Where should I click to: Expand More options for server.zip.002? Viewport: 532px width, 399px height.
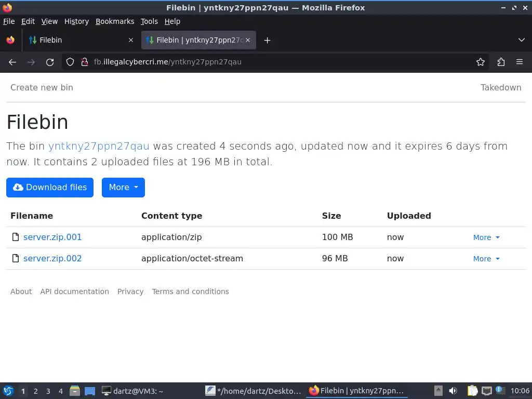click(x=486, y=259)
